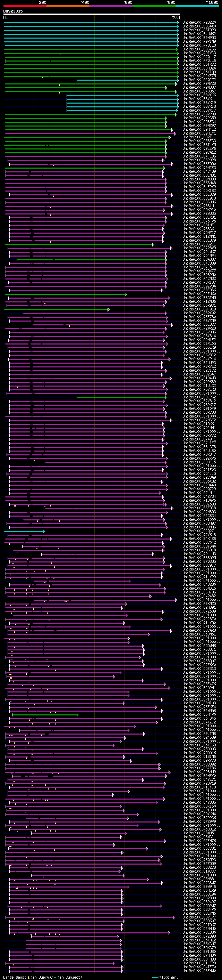The width and height of the screenshot is (222, 980).
Task: Click the green alignment bar of UniRef100_Q8S271
Action: (x=80, y=244)
